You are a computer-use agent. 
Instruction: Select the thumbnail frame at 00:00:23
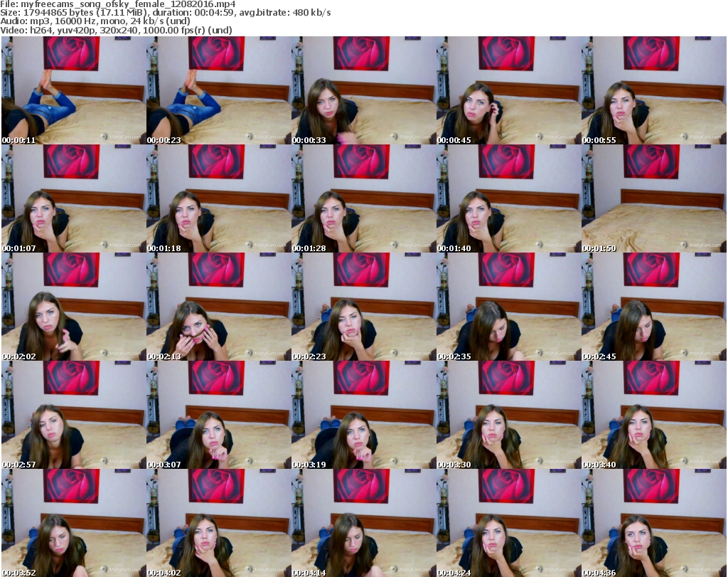point(219,90)
